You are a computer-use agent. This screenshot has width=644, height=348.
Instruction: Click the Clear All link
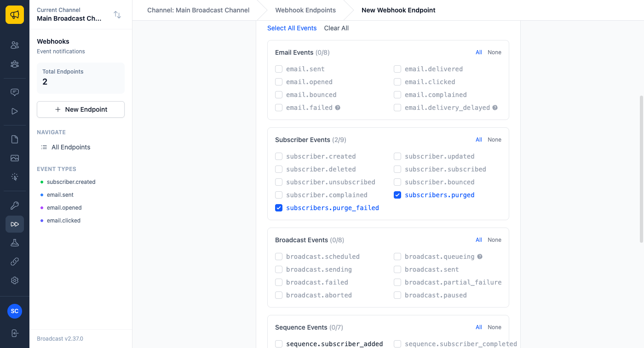336,28
